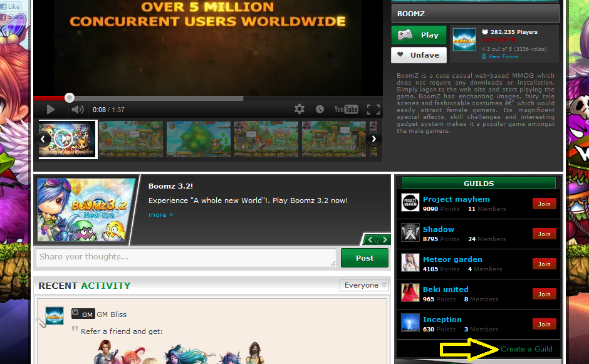589x364 pixels.
Task: Click the Inception guild avatar
Action: (x=410, y=323)
